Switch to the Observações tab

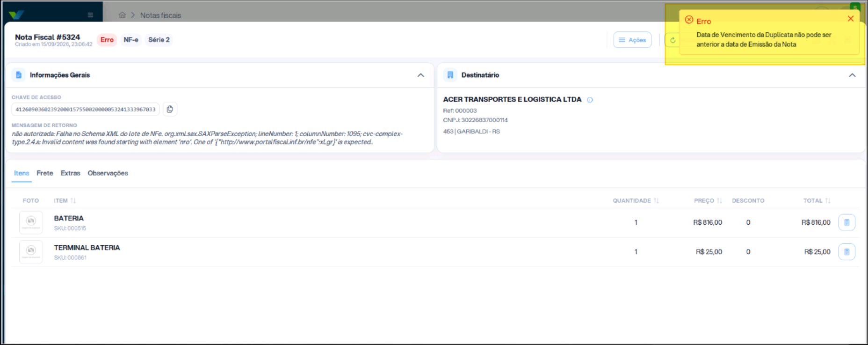(x=108, y=173)
